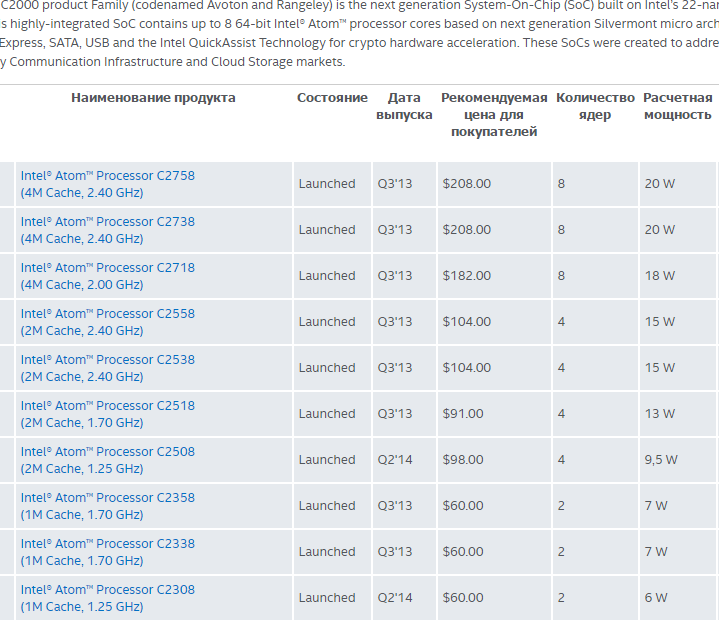The height and width of the screenshot is (620, 719).
Task: Click the $91.00 price cell
Action: pyautogui.click(x=463, y=414)
